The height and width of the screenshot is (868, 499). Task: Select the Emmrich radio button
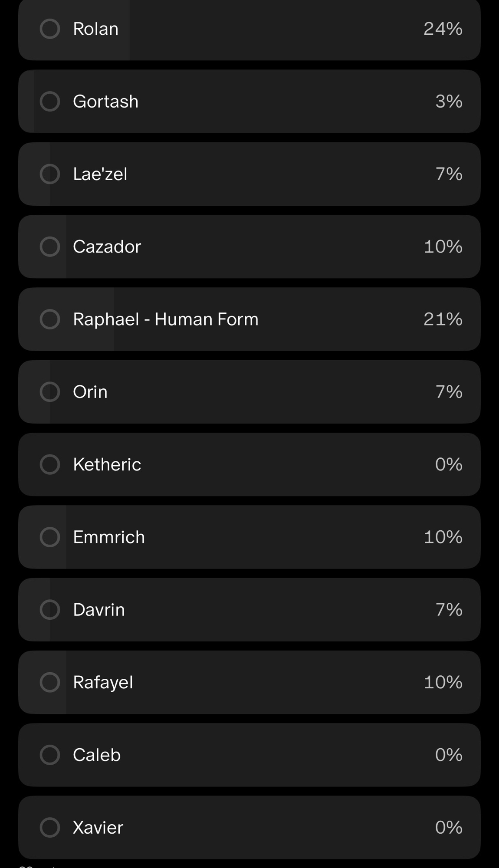(50, 537)
